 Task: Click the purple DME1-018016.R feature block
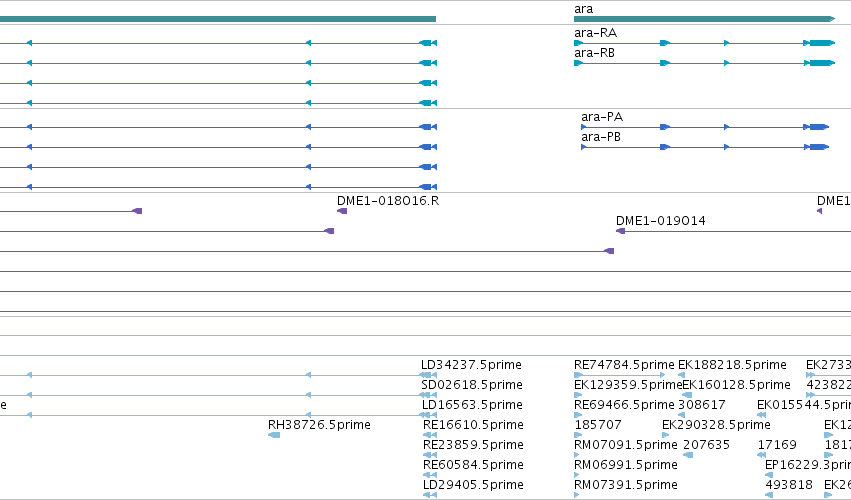click(x=342, y=211)
